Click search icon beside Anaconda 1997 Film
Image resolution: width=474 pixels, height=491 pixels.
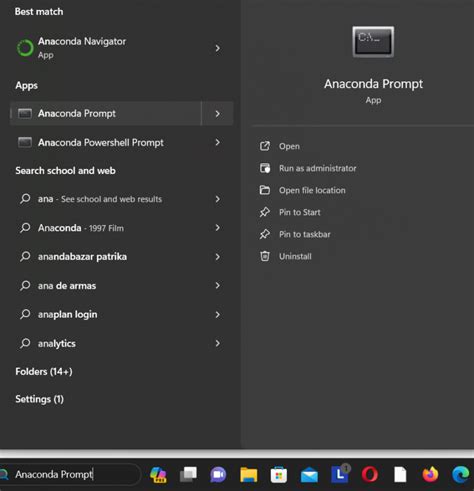click(x=25, y=228)
